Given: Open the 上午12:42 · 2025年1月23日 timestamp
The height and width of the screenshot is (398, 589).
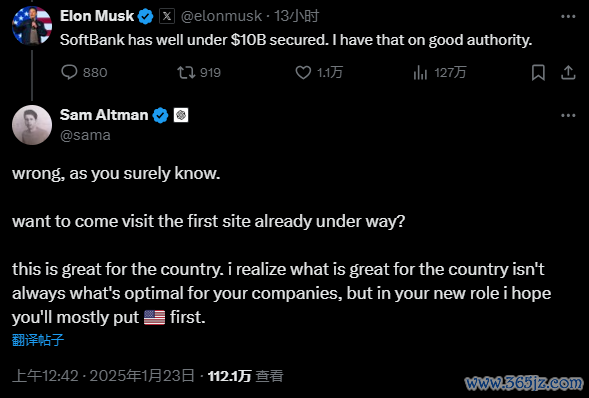Looking at the screenshot, I should tap(103, 376).
